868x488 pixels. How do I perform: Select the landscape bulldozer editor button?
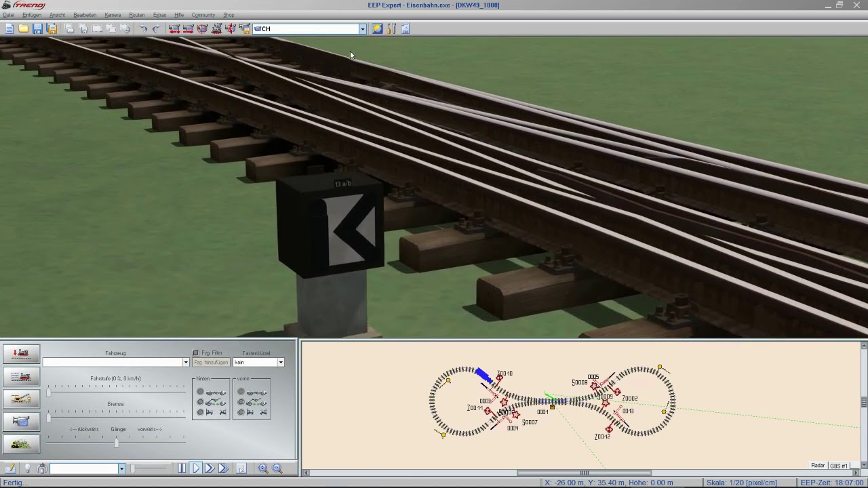pyautogui.click(x=21, y=444)
